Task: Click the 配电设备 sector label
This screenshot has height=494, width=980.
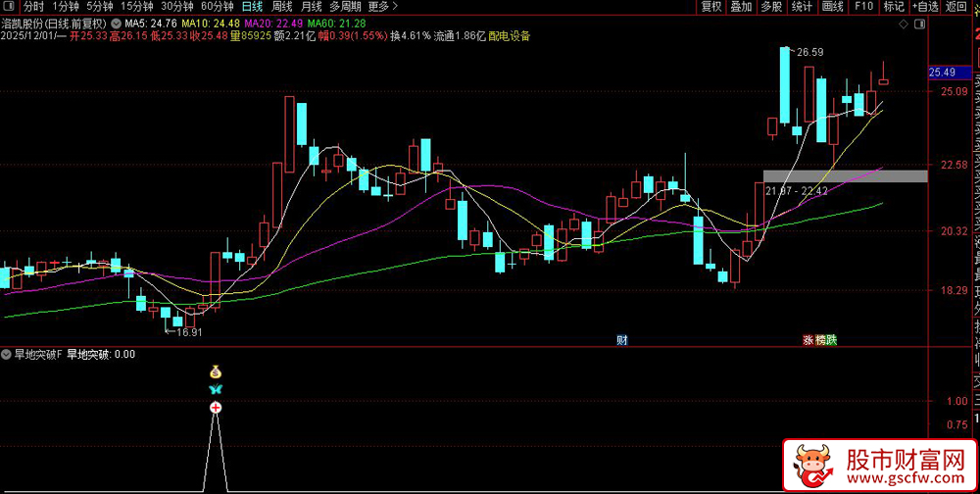Action: [x=510, y=35]
